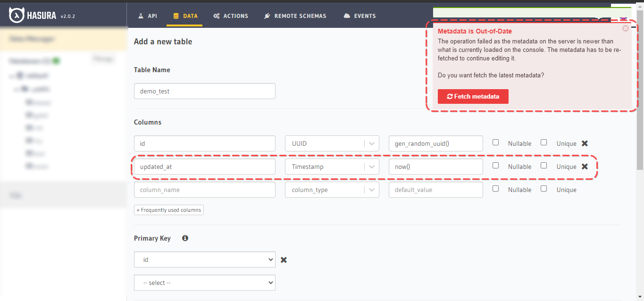This screenshot has height=301, width=644.
Task: Toggle Nullable for updated_at column
Action: (495, 165)
